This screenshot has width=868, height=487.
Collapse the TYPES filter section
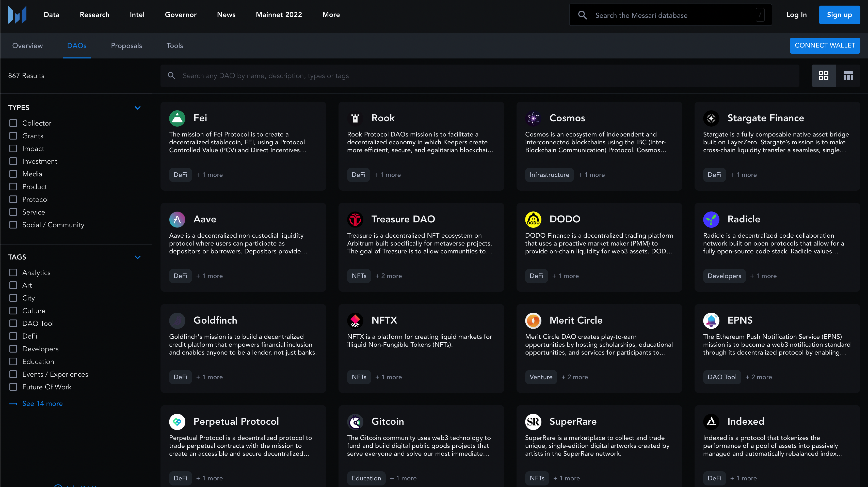137,108
